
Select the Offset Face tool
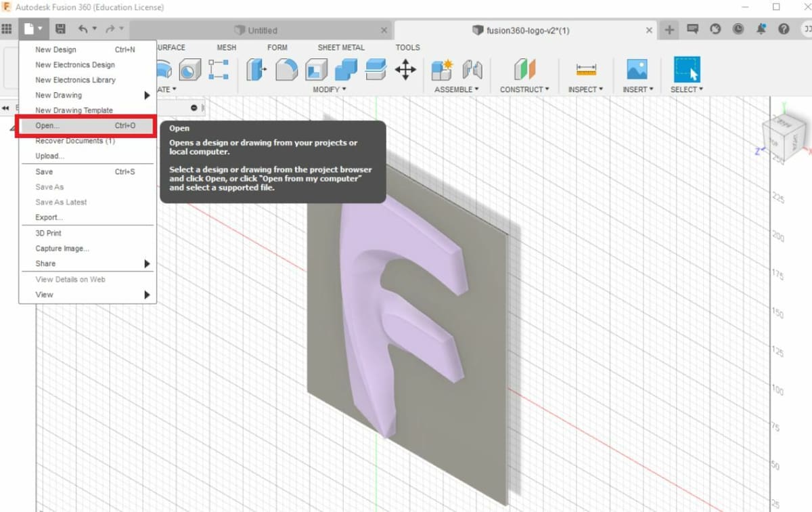coord(376,69)
